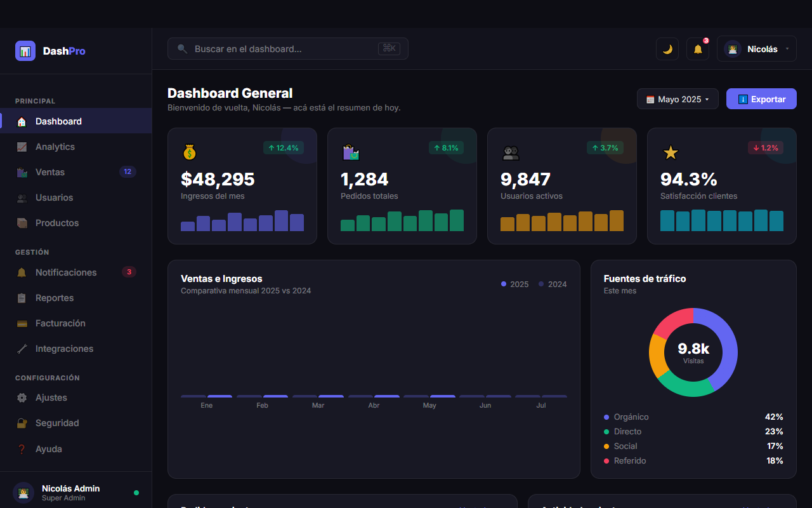The width and height of the screenshot is (812, 508).
Task: Expand the Nicolás user menu arrow
Action: coord(787,49)
